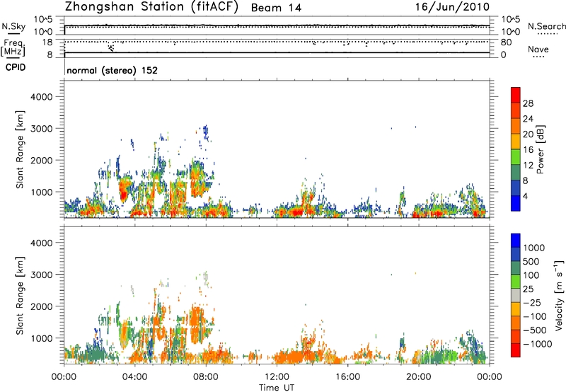The image size is (566, 392).
Task: Click the "-1000" label on Velocity scale
Action: (538, 344)
